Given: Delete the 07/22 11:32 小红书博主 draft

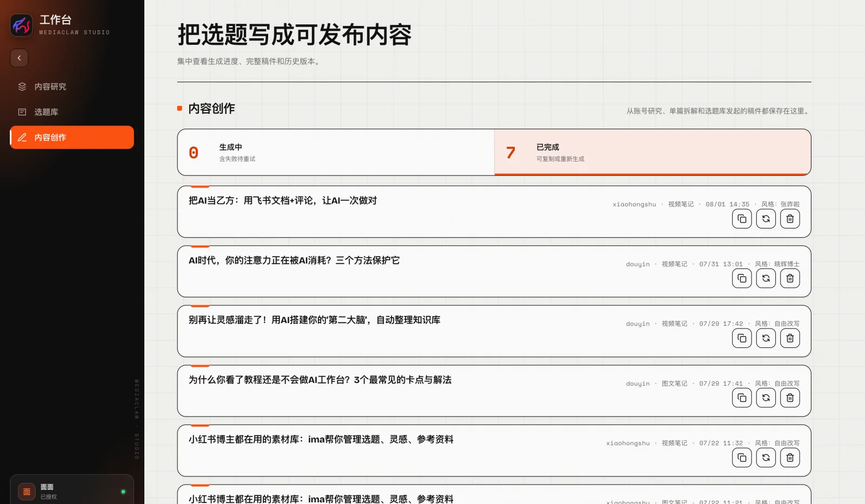Looking at the screenshot, I should pos(790,458).
